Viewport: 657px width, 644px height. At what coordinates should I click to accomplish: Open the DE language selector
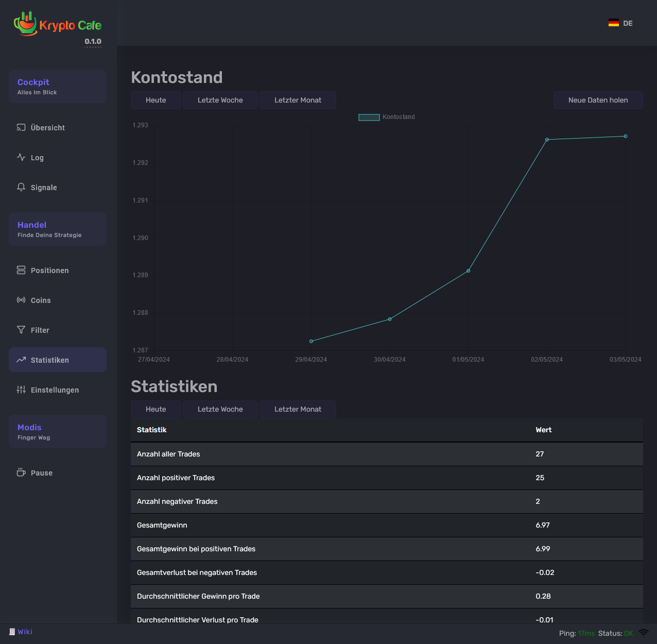[620, 23]
